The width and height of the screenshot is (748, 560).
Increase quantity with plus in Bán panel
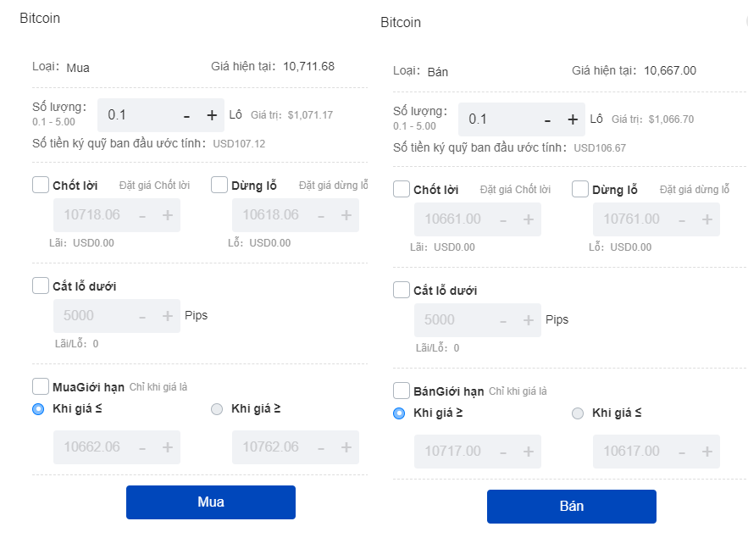click(573, 119)
